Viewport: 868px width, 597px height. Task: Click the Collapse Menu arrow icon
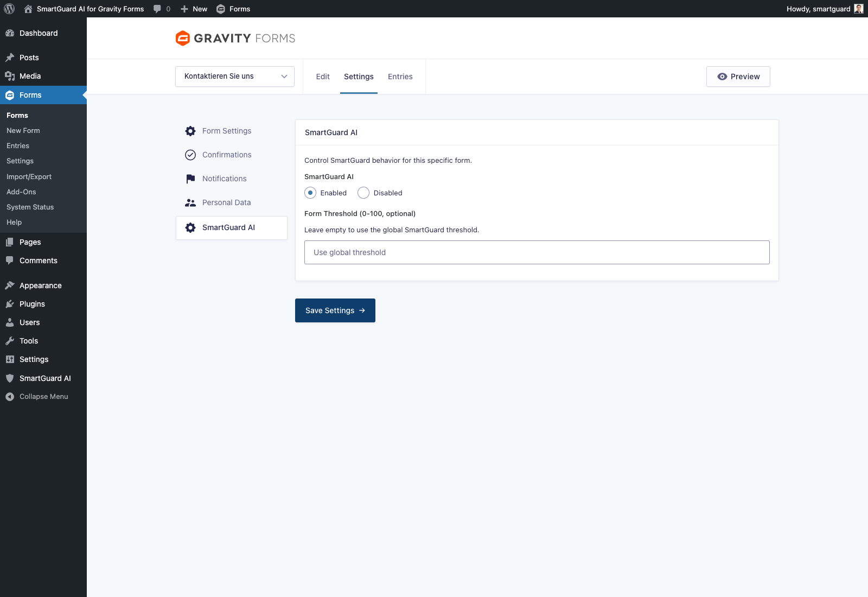pos(10,397)
